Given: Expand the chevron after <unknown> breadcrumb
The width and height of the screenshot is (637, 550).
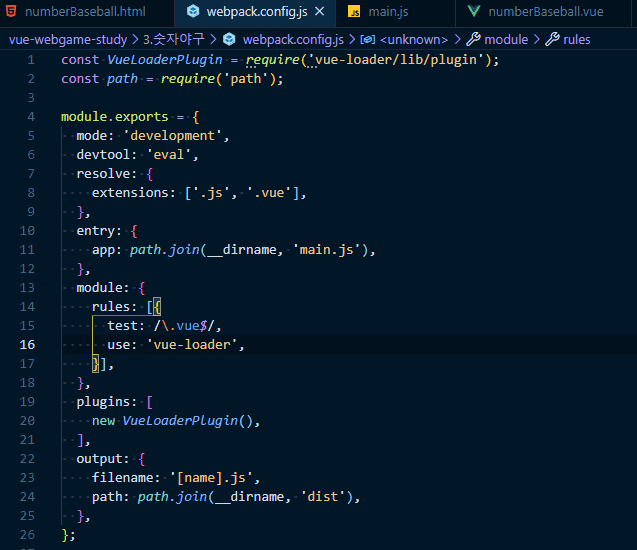Looking at the screenshot, I should (457, 40).
